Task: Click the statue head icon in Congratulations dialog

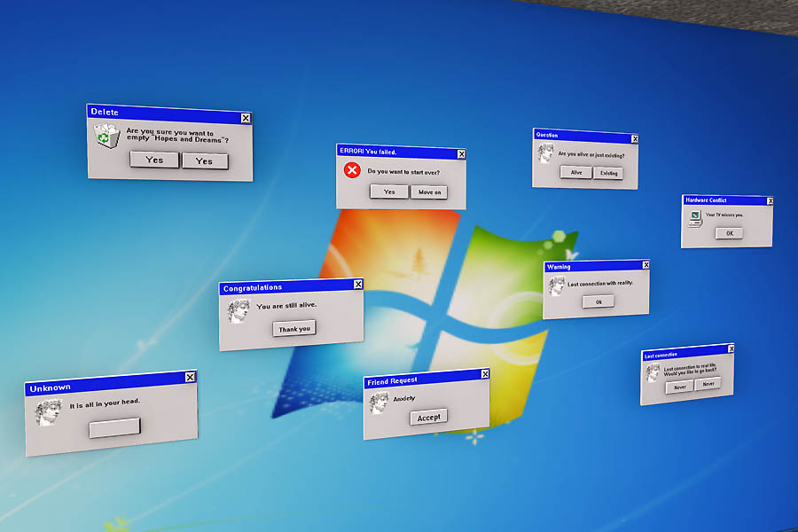Action: point(239,311)
